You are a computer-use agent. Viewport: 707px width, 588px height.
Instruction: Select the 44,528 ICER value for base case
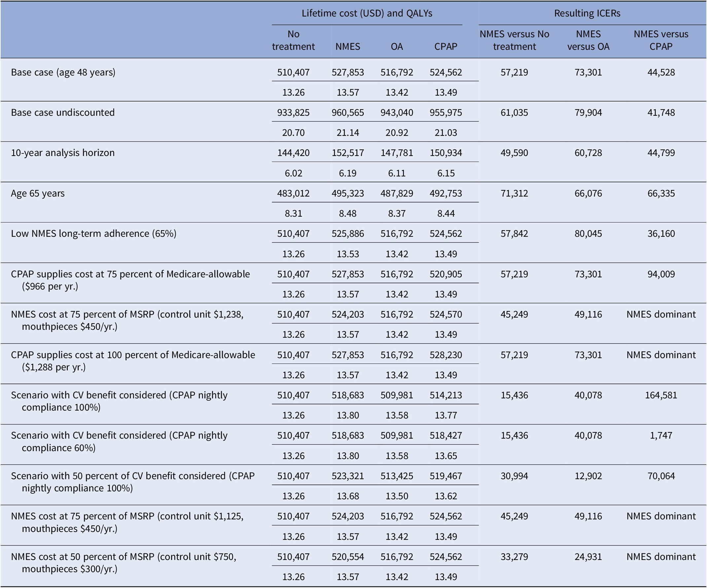(x=661, y=72)
